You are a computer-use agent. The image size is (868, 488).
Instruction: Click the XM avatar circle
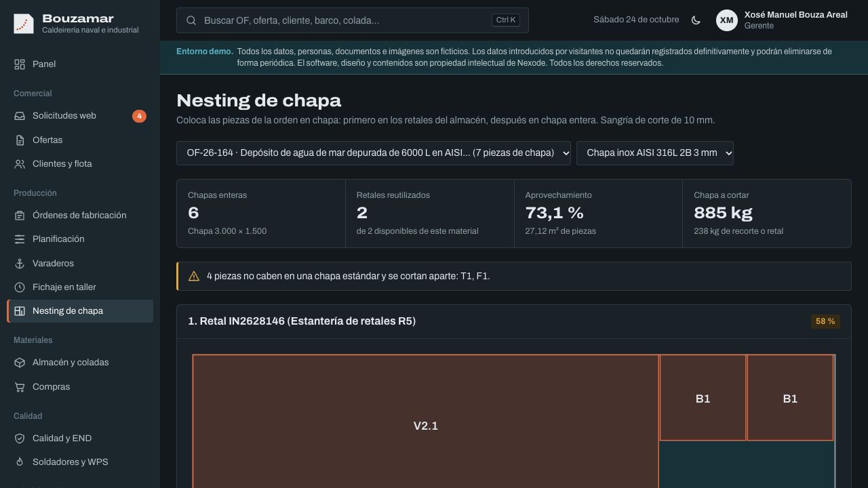pyautogui.click(x=727, y=20)
